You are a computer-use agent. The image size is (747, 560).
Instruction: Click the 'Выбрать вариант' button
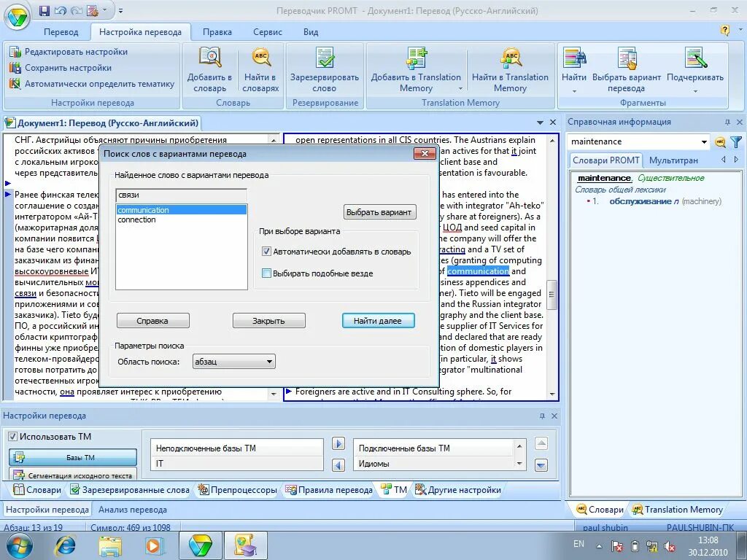click(379, 212)
